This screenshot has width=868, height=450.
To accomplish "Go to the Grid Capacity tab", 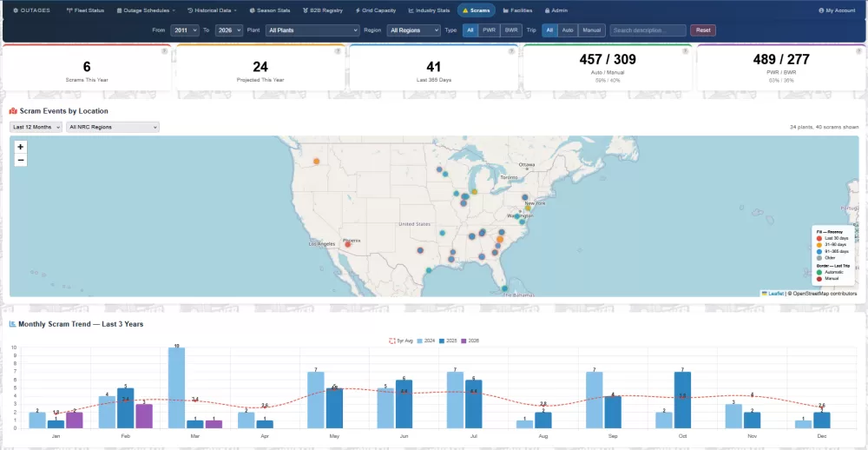I will click(x=375, y=10).
